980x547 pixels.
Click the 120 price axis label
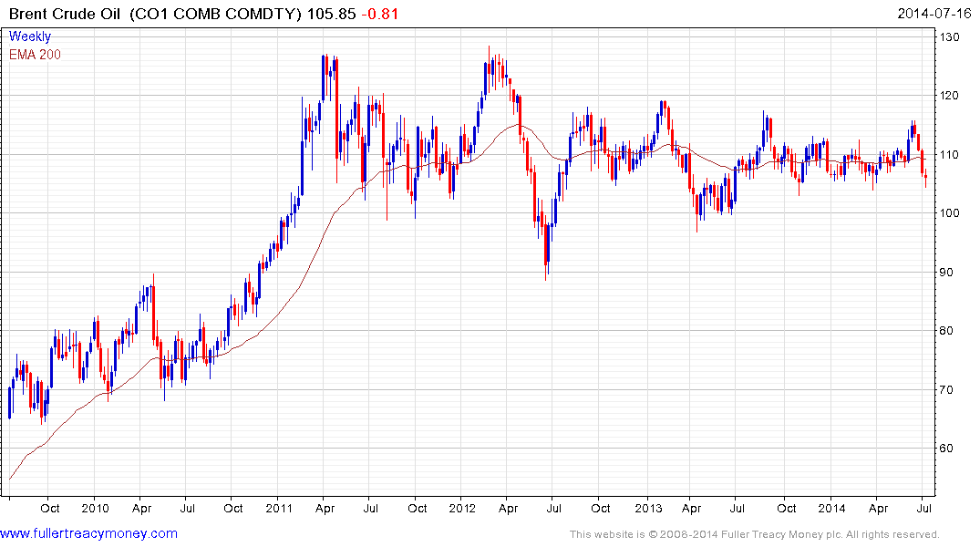[x=950, y=96]
